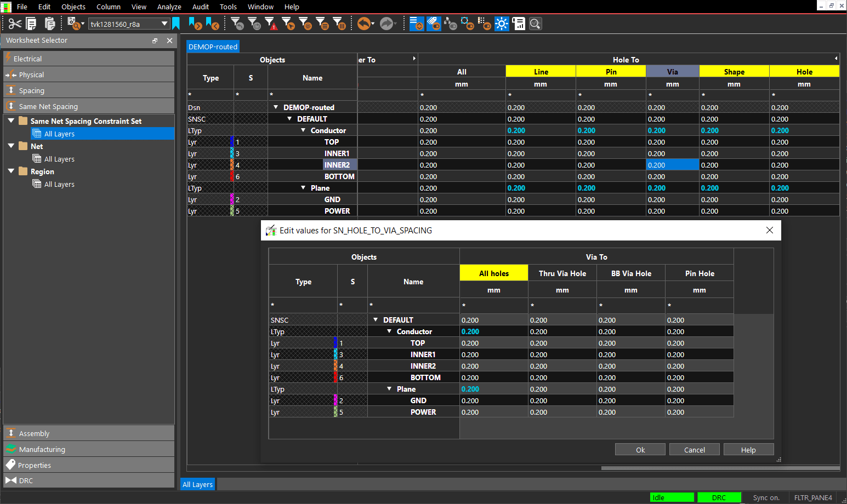The height and width of the screenshot is (504, 847).
Task: Close the Edit values dialog
Action: coord(770,230)
